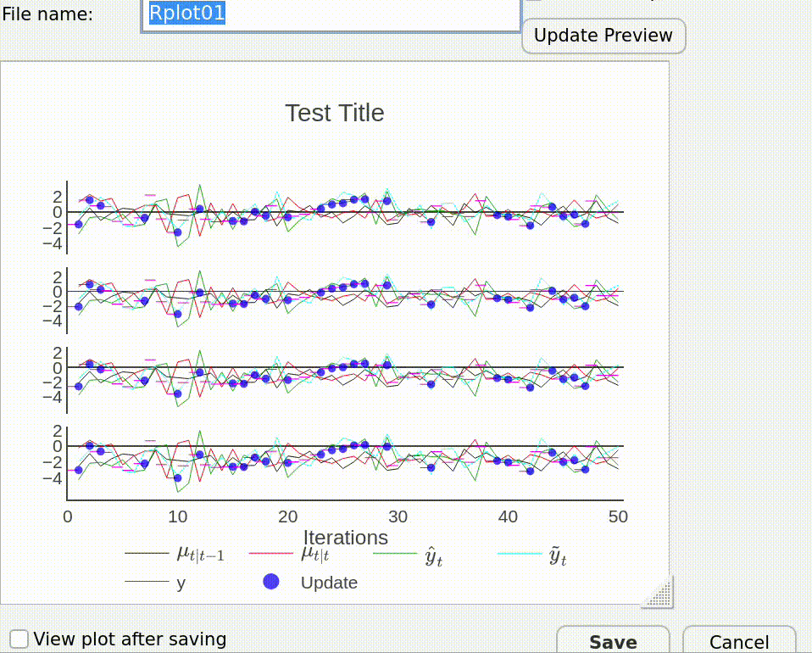Click the Save button

[614, 641]
